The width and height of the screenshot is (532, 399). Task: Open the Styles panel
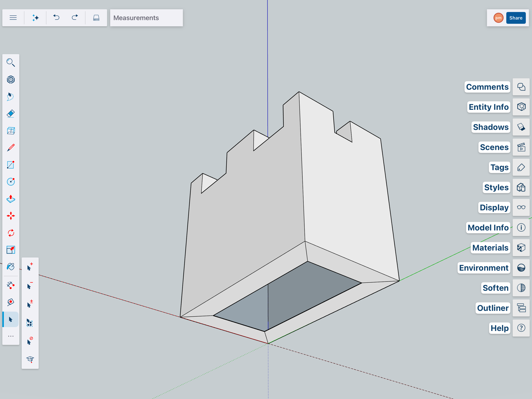tap(521, 187)
